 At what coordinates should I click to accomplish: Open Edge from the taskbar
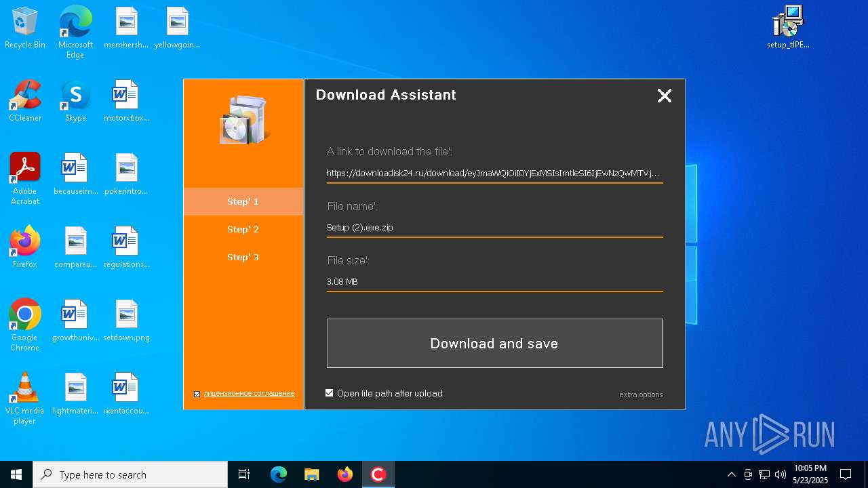[x=279, y=474]
